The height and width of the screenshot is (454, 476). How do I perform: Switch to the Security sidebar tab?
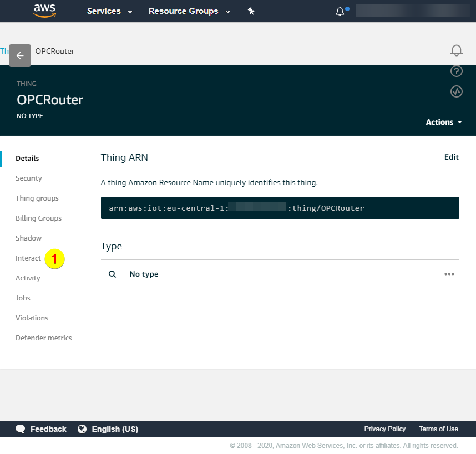[x=29, y=178]
